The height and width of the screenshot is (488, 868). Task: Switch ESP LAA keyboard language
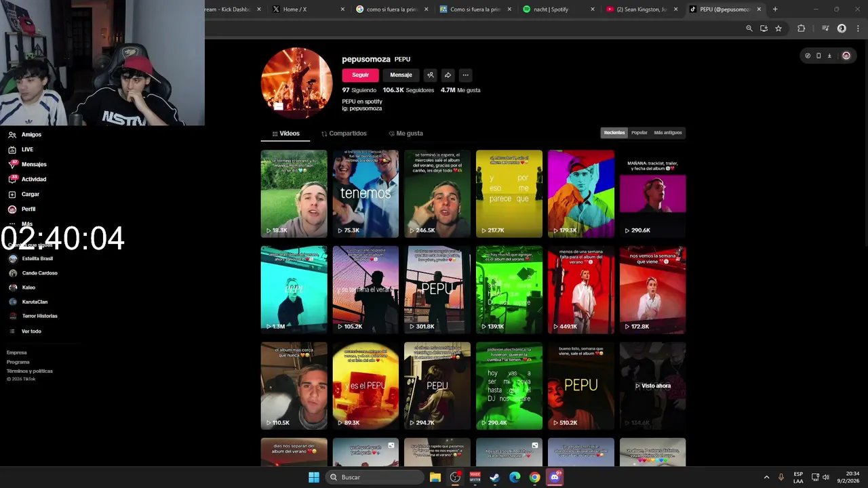point(798,477)
